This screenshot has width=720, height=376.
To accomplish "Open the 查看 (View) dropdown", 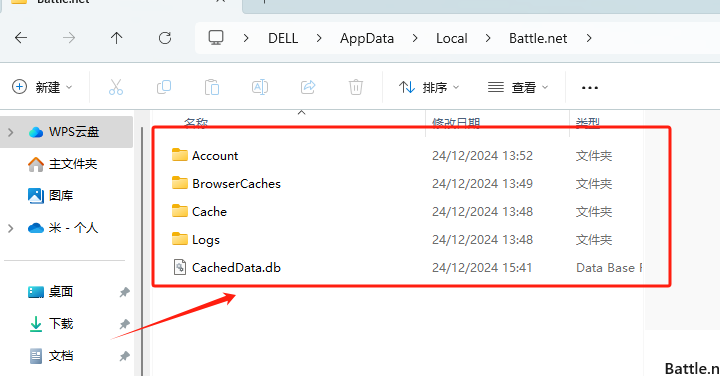I will tap(518, 87).
